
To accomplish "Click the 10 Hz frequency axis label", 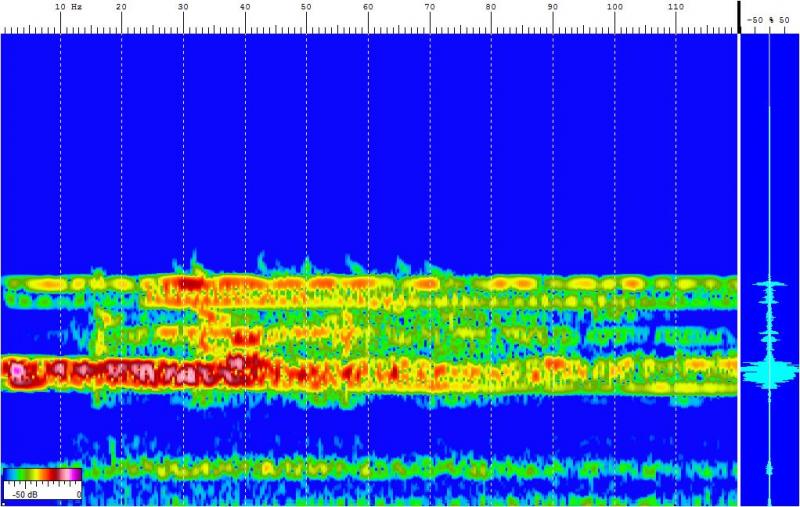I will (69, 7).
